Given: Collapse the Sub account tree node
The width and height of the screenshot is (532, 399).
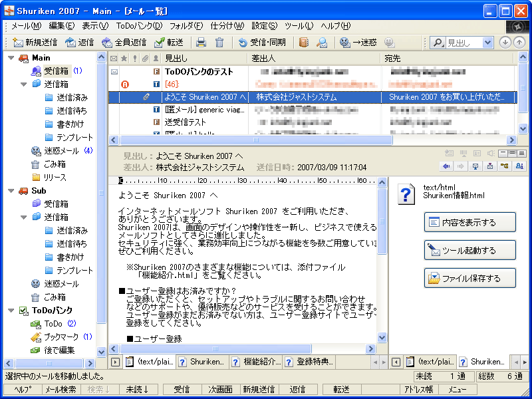Looking at the screenshot, I should [11, 191].
